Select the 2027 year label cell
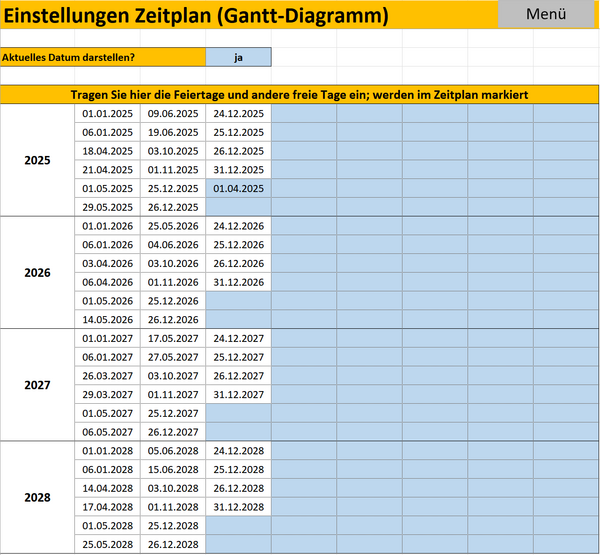600x555 pixels. [37, 385]
